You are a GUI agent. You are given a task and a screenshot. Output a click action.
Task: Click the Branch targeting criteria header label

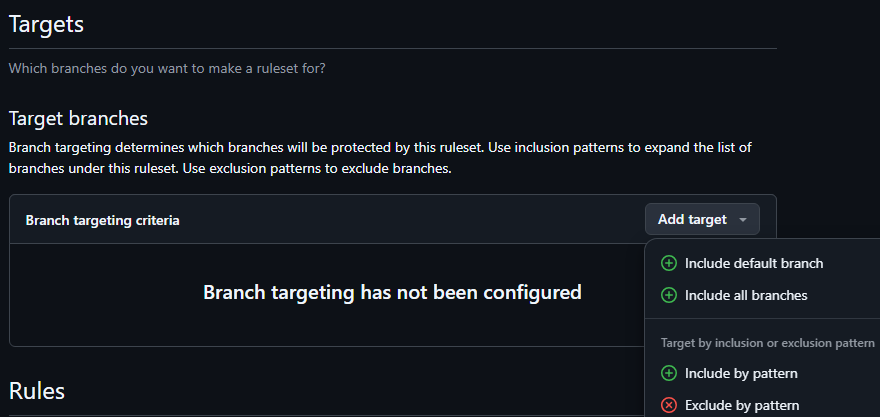[x=103, y=221]
